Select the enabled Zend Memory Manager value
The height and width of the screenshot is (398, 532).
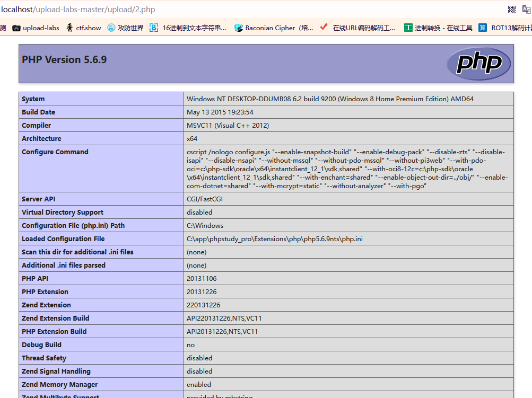point(199,384)
